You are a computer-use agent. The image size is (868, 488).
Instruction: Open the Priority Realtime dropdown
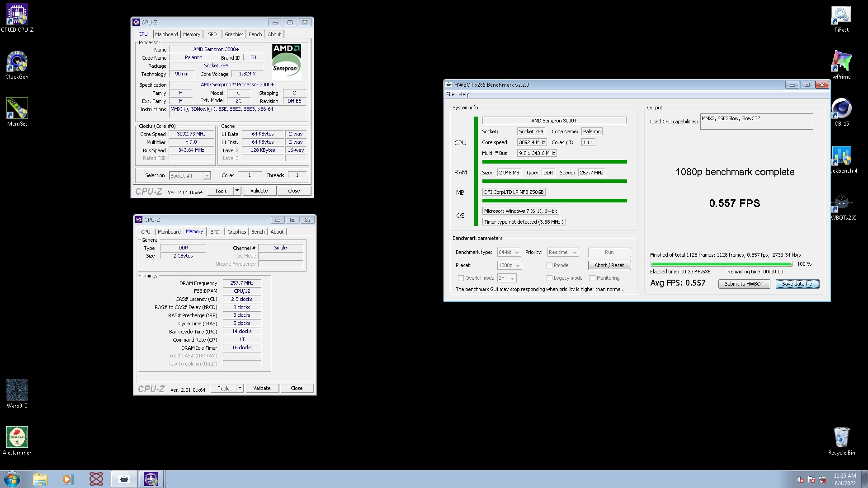563,252
